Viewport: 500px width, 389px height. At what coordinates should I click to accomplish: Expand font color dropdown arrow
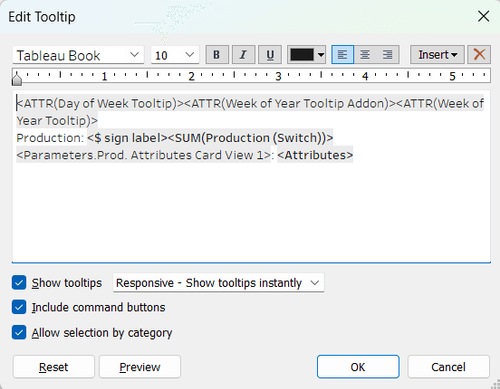click(x=321, y=55)
